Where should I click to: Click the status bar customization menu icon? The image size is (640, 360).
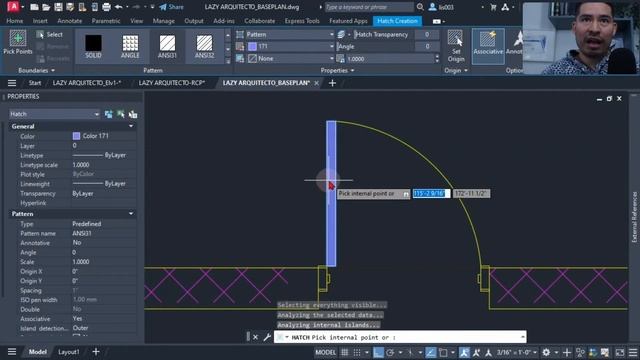[633, 352]
